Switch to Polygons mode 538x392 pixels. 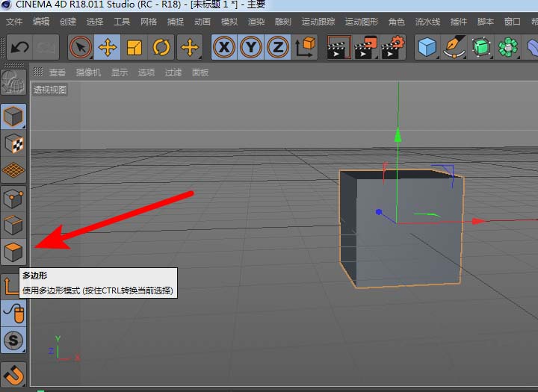tap(13, 252)
